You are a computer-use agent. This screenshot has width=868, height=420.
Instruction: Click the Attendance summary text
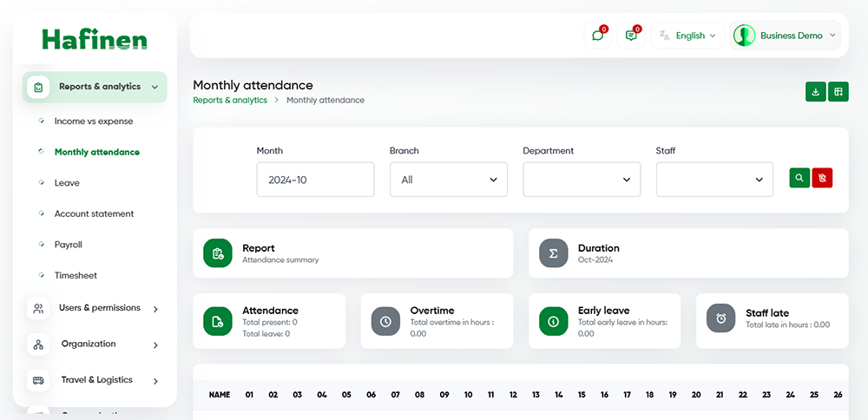click(280, 259)
